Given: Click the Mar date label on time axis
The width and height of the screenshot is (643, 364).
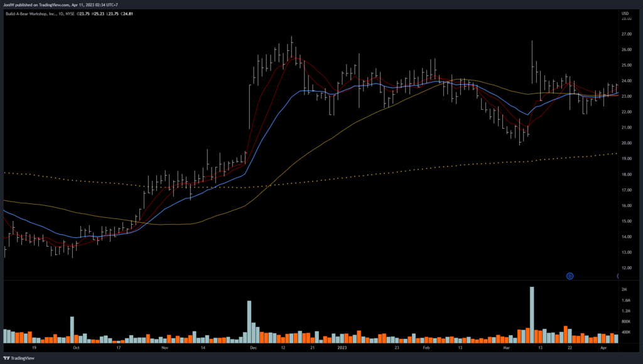Looking at the screenshot, I should [507, 346].
